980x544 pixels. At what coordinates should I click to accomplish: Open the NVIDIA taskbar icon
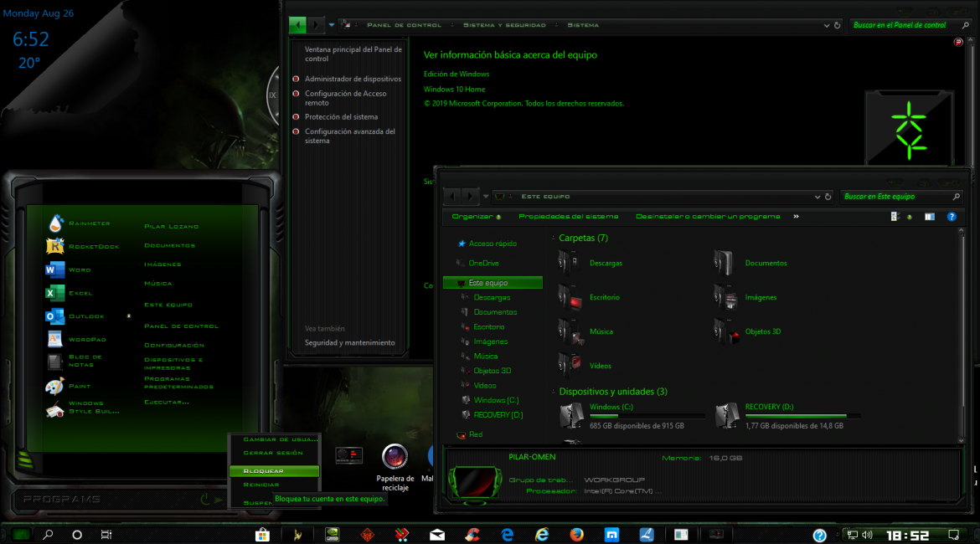332,535
